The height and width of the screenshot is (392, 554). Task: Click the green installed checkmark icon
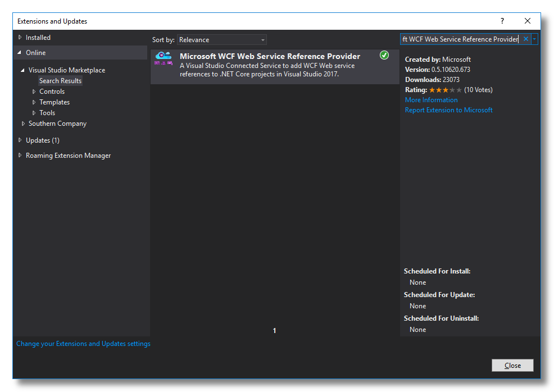tap(384, 55)
